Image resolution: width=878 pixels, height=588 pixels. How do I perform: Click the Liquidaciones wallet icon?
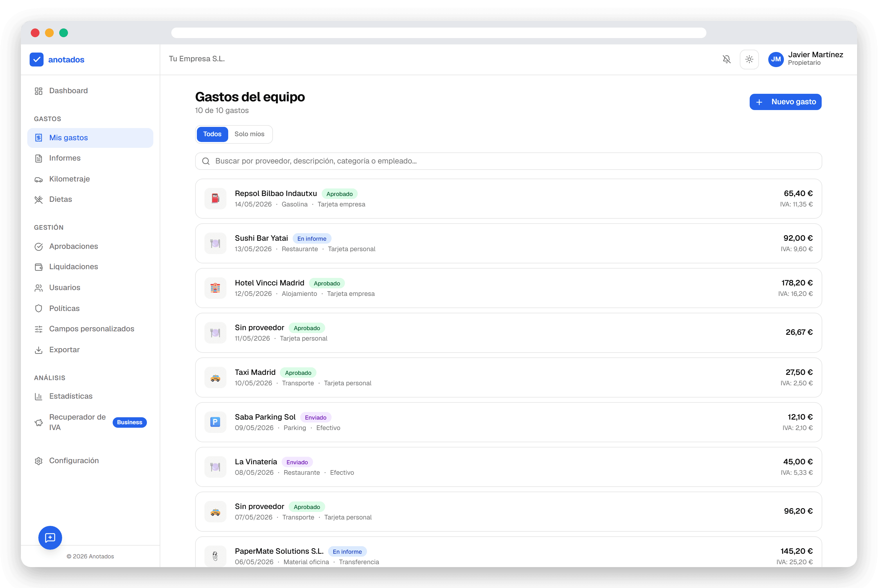click(39, 267)
